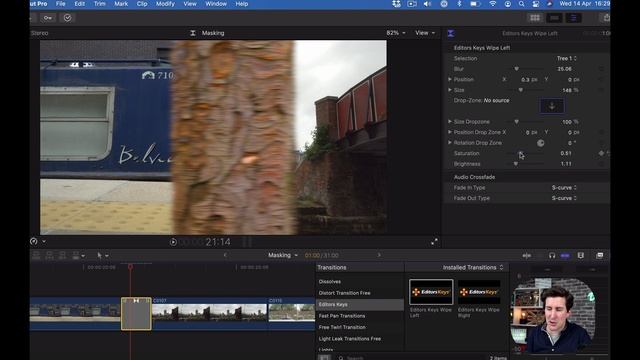Open the Wi-Fi menu bar icon
The height and width of the screenshot is (360, 640).
point(493,4)
